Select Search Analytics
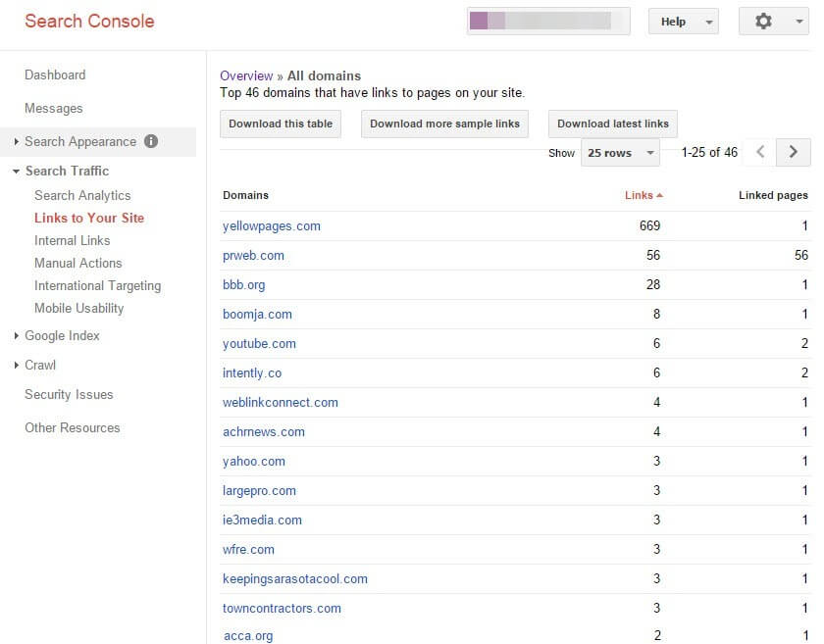 [82, 195]
